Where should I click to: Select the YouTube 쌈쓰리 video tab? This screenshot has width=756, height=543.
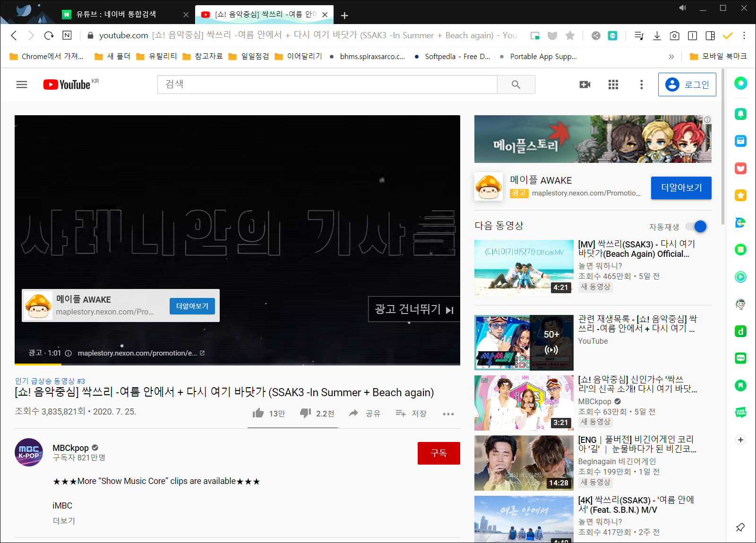[265, 15]
